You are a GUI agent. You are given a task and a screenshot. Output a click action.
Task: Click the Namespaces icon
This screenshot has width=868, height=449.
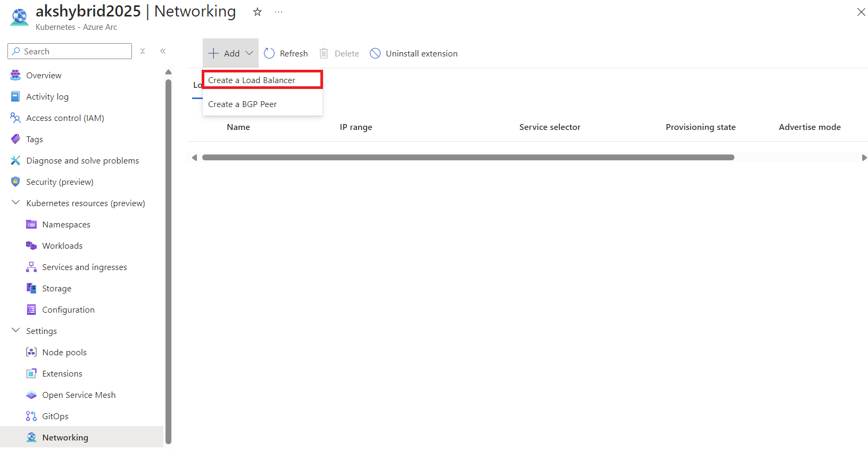click(31, 224)
